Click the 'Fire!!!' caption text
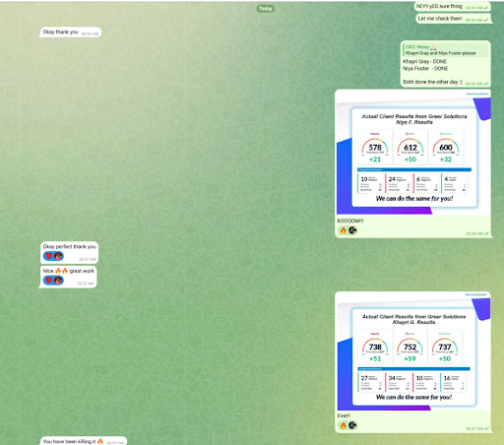Viewport: 504px width, 445px height. tap(344, 415)
